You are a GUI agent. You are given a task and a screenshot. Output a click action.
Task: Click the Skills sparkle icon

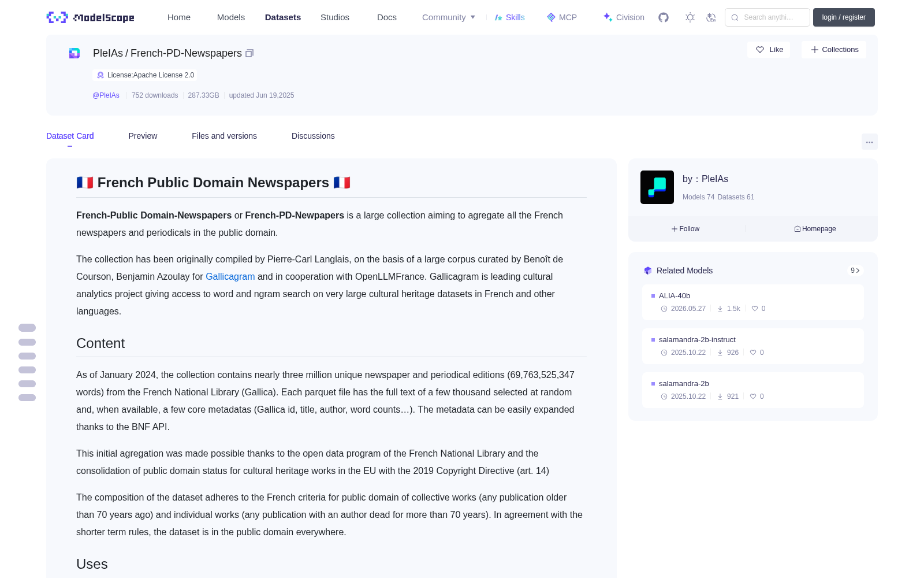click(x=498, y=17)
